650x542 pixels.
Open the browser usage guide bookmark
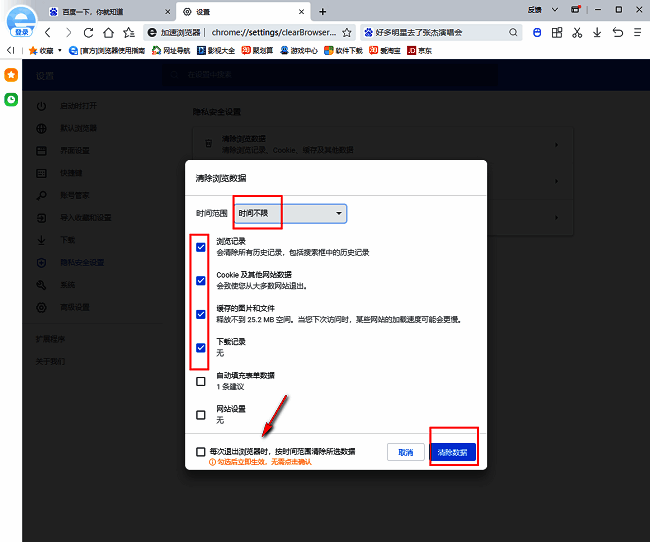tap(107, 51)
